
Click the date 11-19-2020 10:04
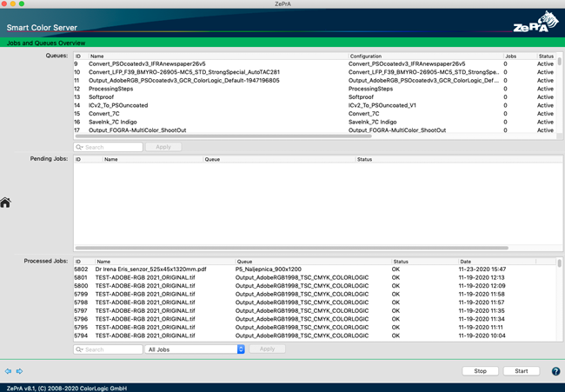click(x=482, y=336)
